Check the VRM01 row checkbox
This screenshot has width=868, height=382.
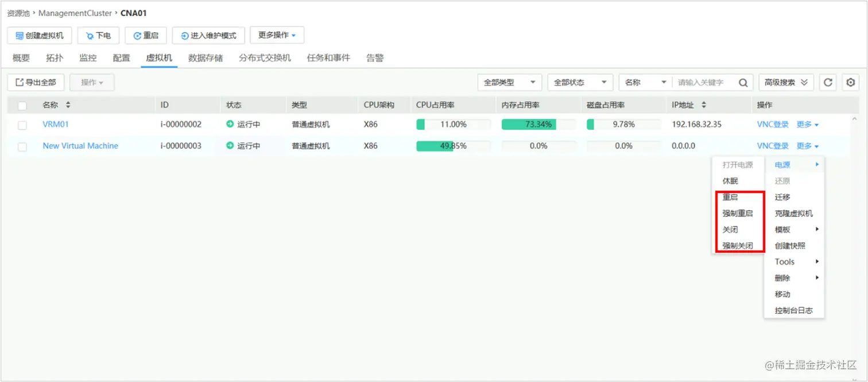22,125
